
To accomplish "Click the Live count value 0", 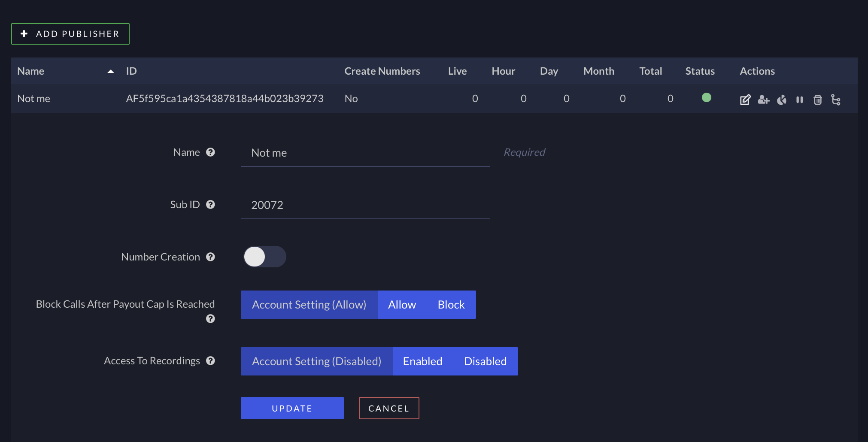I will pyautogui.click(x=475, y=99).
